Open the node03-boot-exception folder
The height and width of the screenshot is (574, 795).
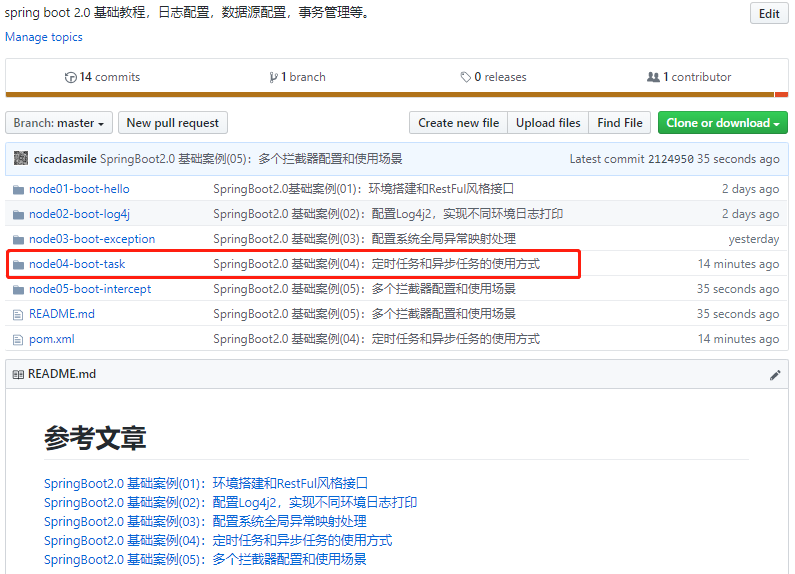(x=92, y=239)
